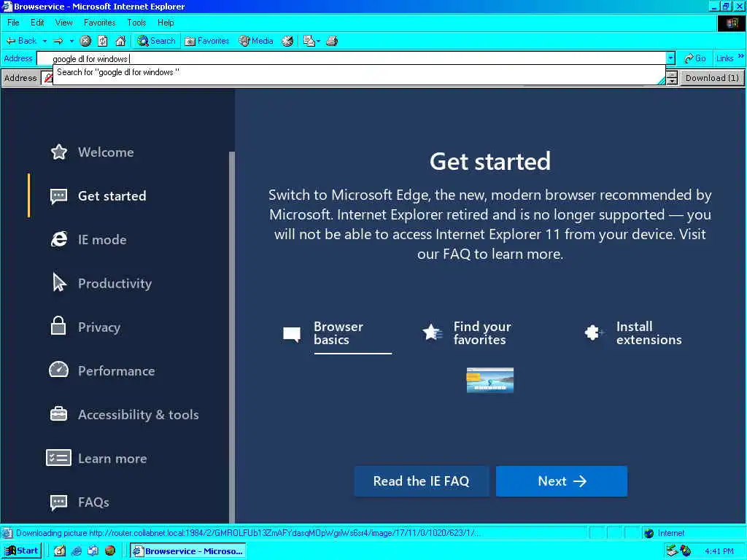Select the Find your favorites tab
747x560 pixels.
(467, 333)
